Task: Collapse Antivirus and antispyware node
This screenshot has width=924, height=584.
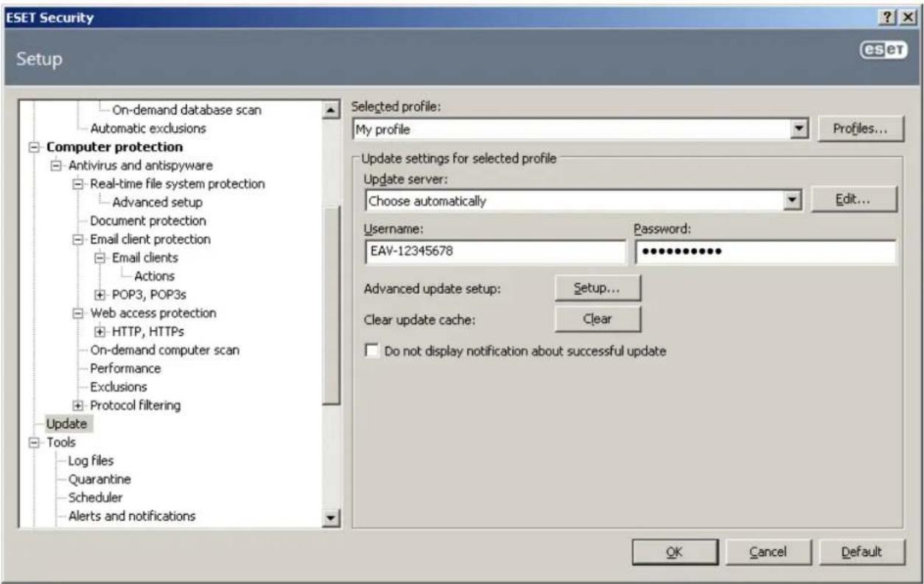Action: tap(55, 165)
